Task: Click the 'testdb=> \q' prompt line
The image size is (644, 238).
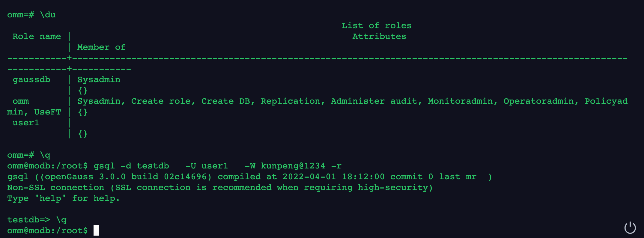Action: (37, 220)
